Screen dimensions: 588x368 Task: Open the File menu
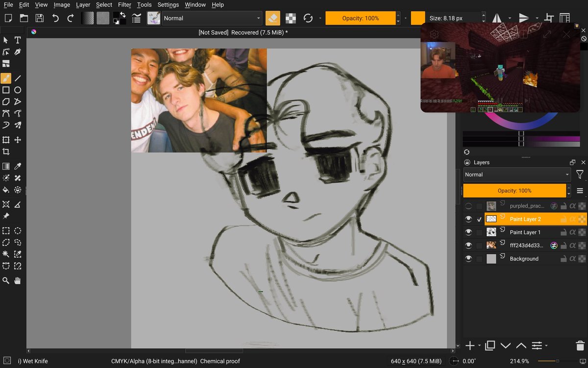[x=8, y=4]
